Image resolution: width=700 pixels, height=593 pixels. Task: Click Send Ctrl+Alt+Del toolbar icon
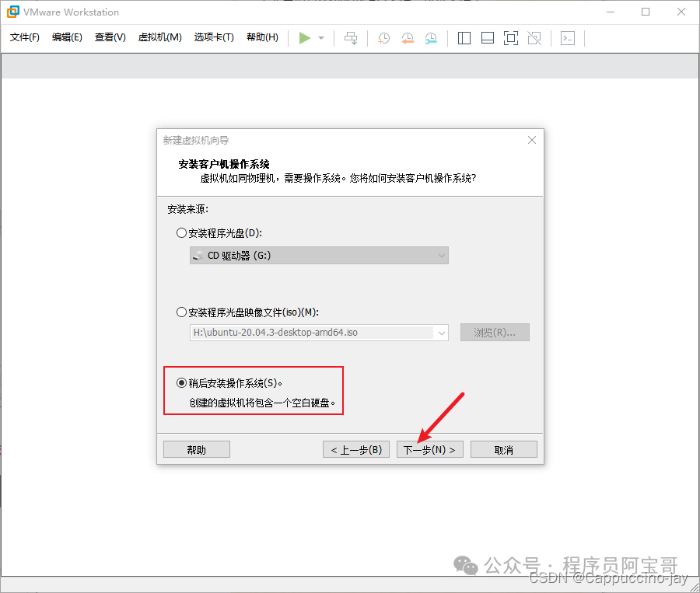pos(351,38)
